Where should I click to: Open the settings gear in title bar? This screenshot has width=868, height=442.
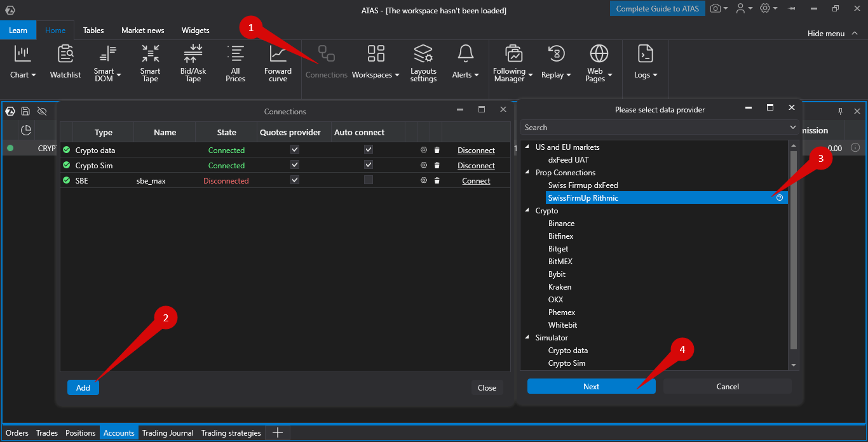[x=765, y=8]
